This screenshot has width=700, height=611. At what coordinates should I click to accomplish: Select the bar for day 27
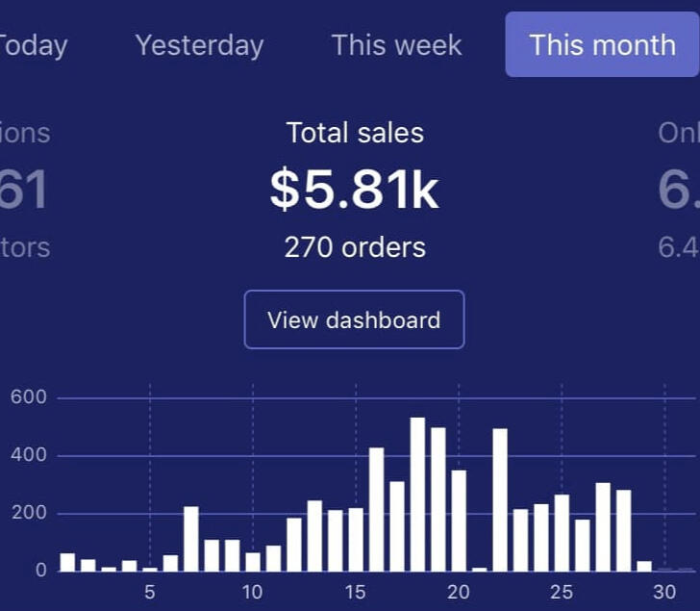pyautogui.click(x=603, y=526)
